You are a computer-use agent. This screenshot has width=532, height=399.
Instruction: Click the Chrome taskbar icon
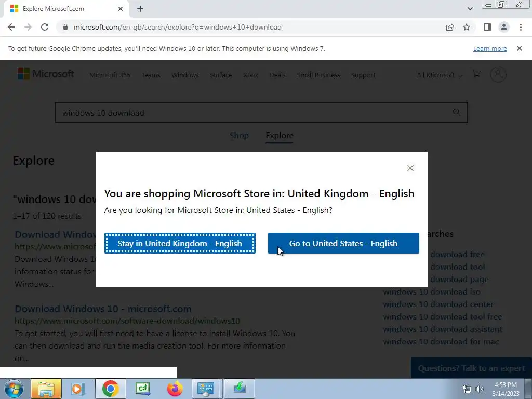point(110,389)
